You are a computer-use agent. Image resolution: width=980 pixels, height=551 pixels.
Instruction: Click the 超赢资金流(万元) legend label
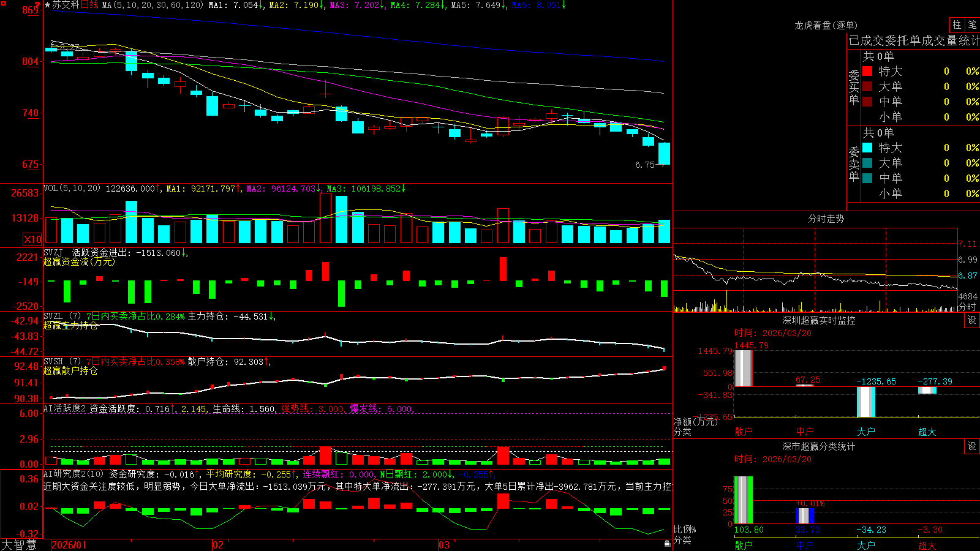[x=79, y=261]
